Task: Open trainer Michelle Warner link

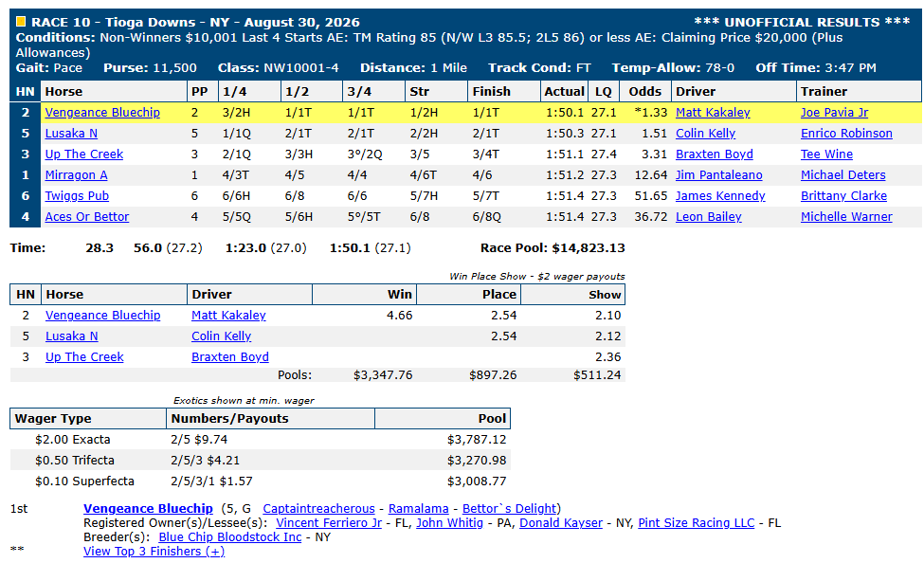Action: [x=846, y=217]
